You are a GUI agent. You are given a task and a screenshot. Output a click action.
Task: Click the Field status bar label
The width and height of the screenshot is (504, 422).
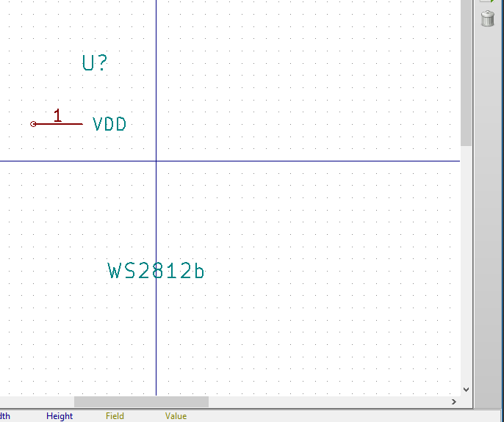pos(115,416)
